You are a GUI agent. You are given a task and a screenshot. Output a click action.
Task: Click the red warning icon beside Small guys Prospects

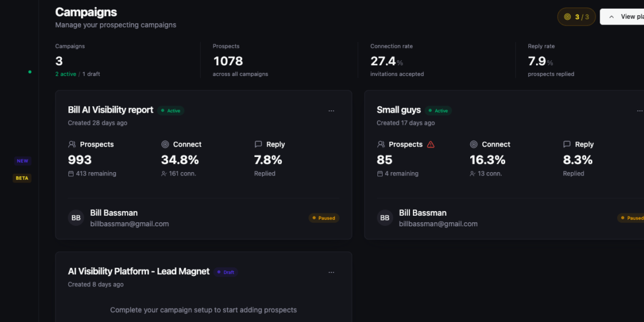(430, 145)
